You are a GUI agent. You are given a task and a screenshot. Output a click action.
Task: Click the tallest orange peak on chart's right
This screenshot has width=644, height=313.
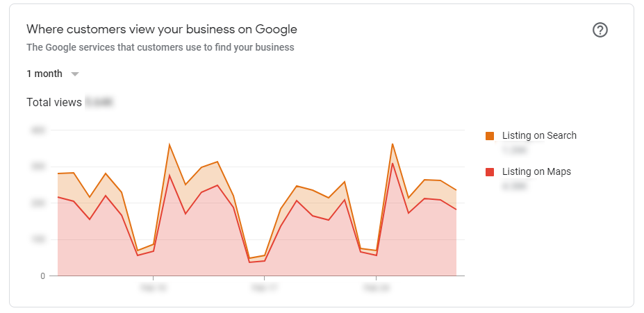click(393, 144)
